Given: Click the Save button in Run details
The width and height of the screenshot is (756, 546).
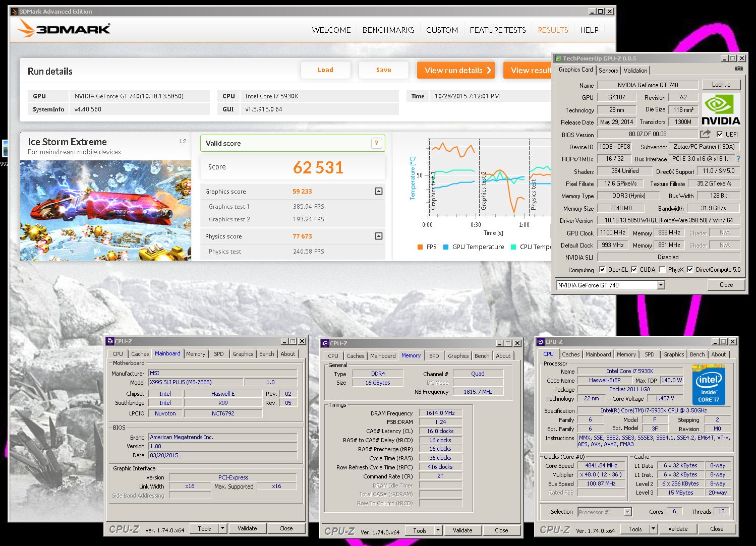Looking at the screenshot, I should point(383,70).
